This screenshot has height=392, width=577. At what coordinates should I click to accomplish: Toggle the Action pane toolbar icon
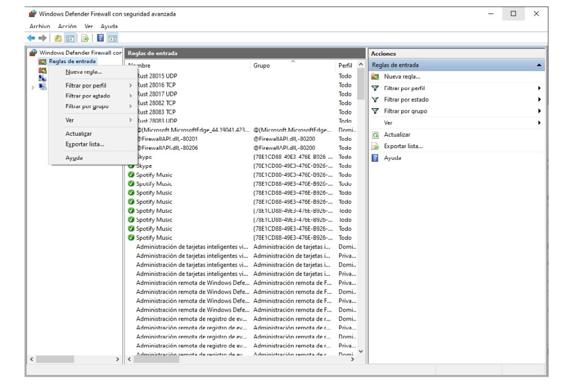pyautogui.click(x=113, y=38)
